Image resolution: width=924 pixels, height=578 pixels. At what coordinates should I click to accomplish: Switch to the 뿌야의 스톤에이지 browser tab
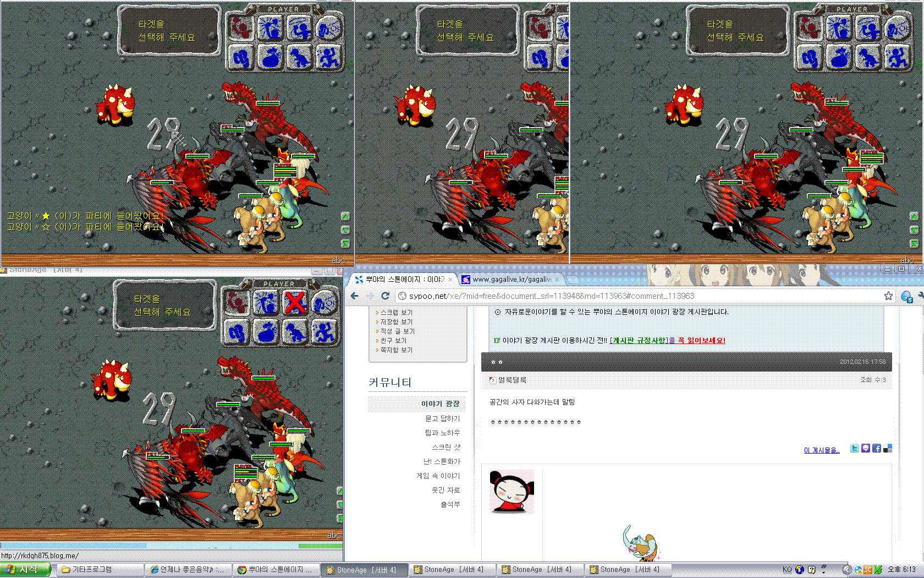tap(404, 280)
